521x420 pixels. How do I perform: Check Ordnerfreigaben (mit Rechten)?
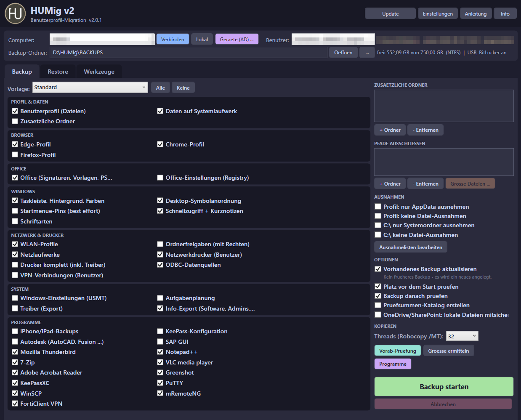coord(160,244)
